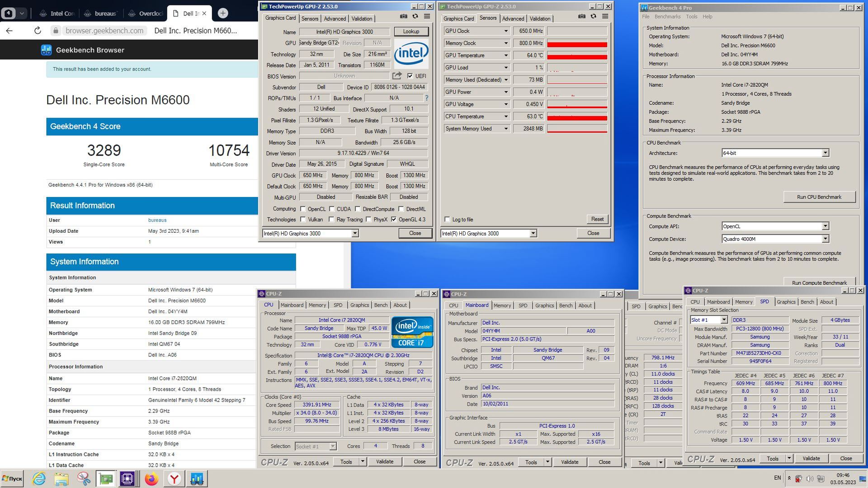Click Validate in leftmost CPU-Z window
The width and height of the screenshot is (868, 488).
[385, 462]
